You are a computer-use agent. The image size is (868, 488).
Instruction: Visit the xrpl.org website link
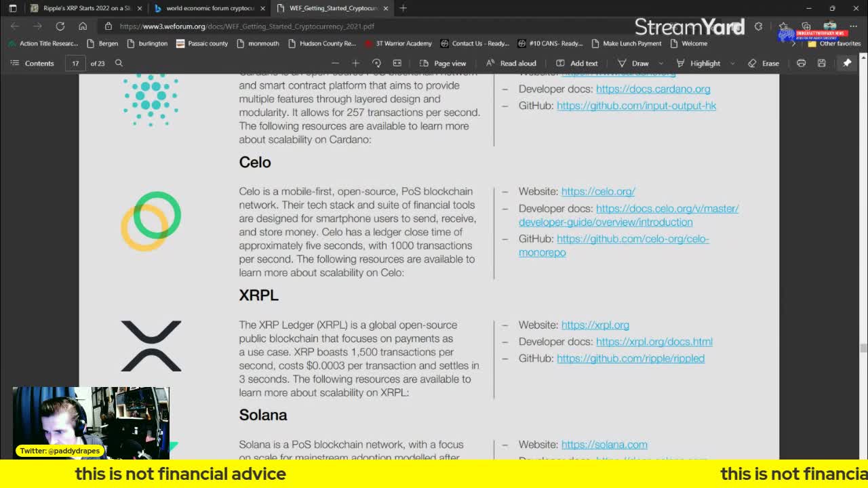pos(595,325)
